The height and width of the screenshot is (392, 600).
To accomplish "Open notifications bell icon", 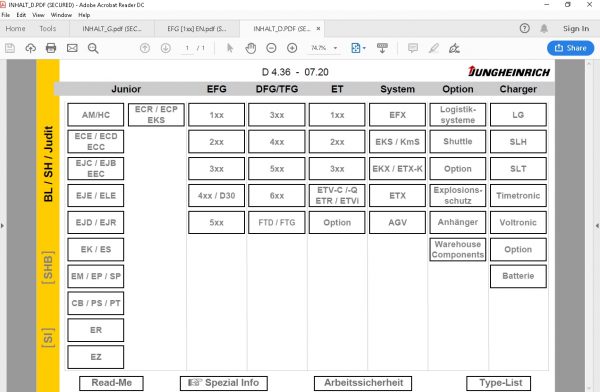I will click(544, 28).
